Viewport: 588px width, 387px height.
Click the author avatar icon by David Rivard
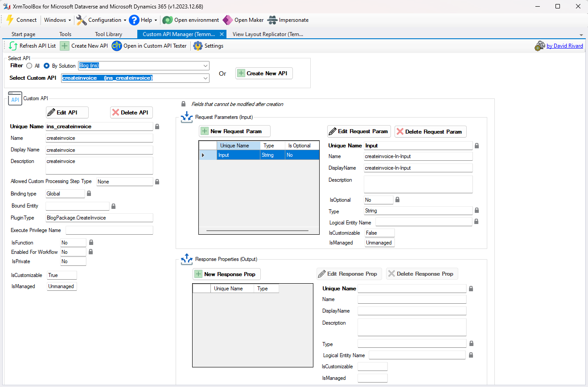(x=540, y=46)
